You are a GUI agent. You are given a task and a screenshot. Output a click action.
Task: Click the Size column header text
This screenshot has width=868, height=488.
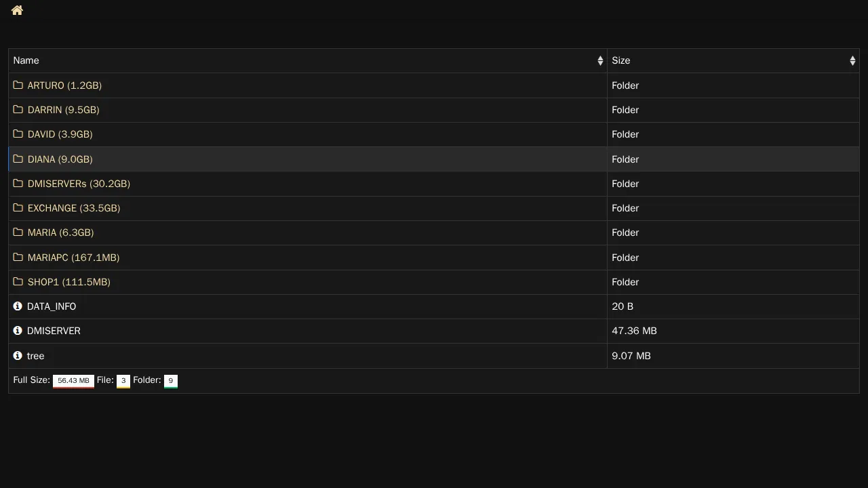click(620, 61)
